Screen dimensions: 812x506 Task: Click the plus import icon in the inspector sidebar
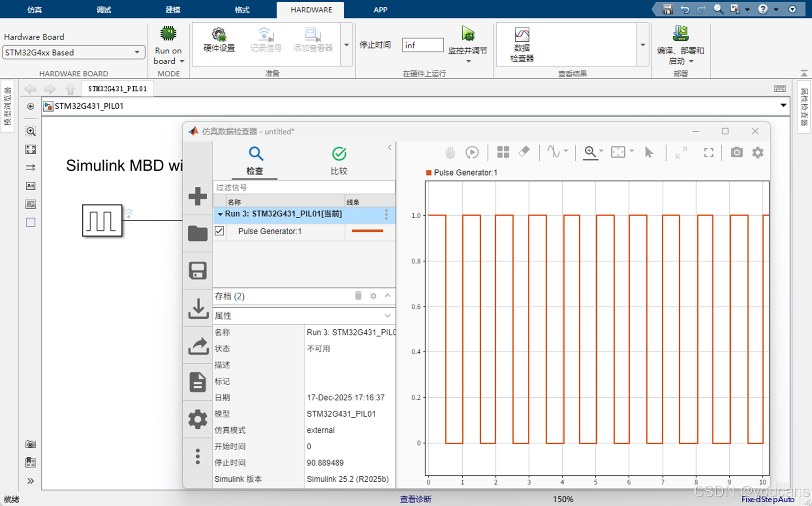tap(198, 196)
